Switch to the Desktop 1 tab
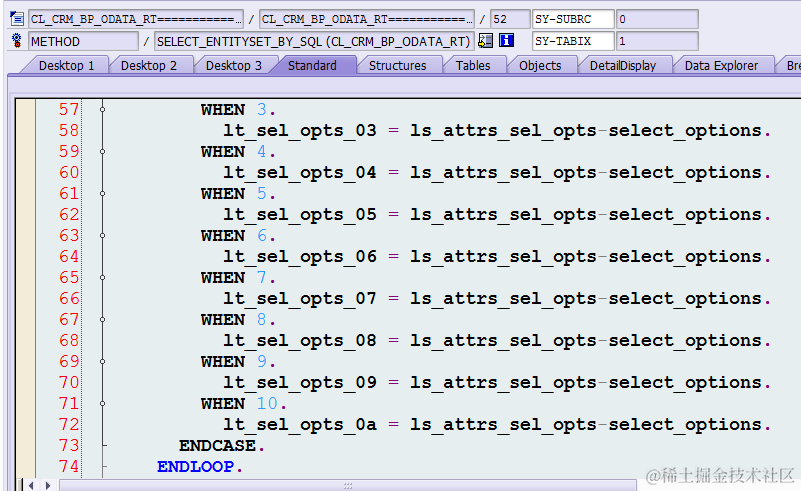Image resolution: width=801 pixels, height=491 pixels. pyautogui.click(x=66, y=65)
